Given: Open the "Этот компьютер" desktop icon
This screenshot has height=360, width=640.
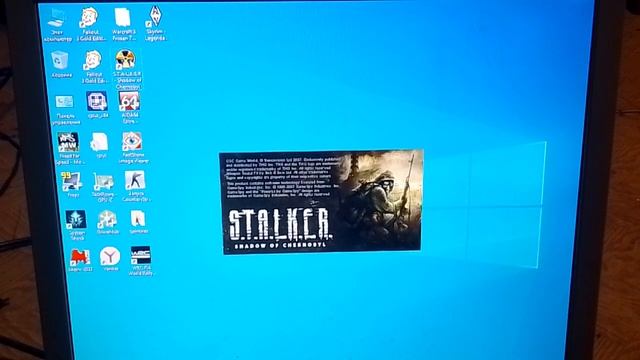Looking at the screenshot, I should click(x=57, y=24).
